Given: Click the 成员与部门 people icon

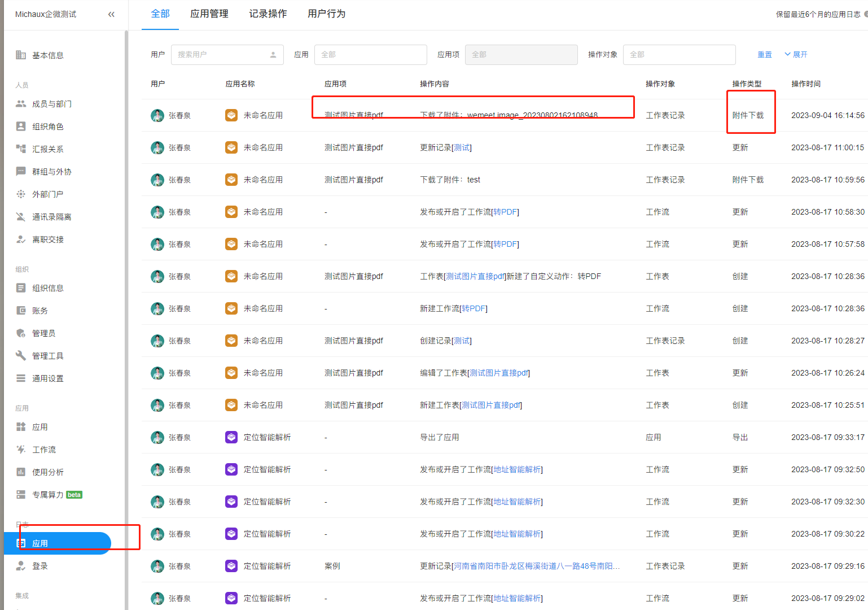Looking at the screenshot, I should pyautogui.click(x=21, y=104).
